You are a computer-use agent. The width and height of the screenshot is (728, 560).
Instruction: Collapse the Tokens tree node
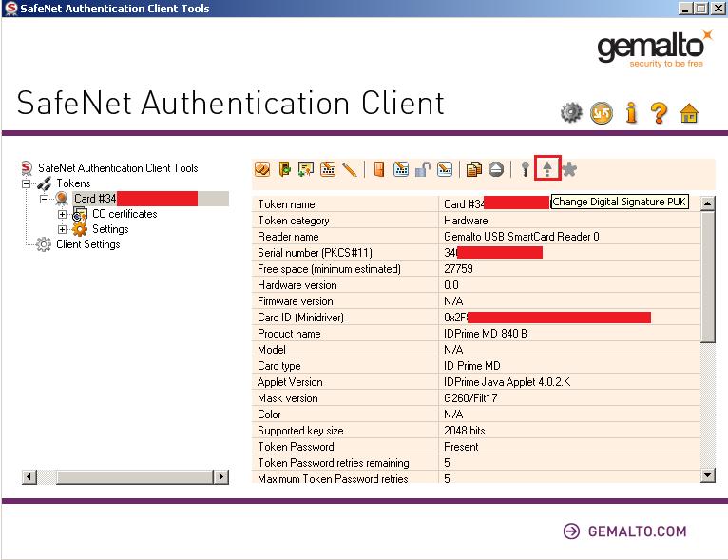pos(27,183)
